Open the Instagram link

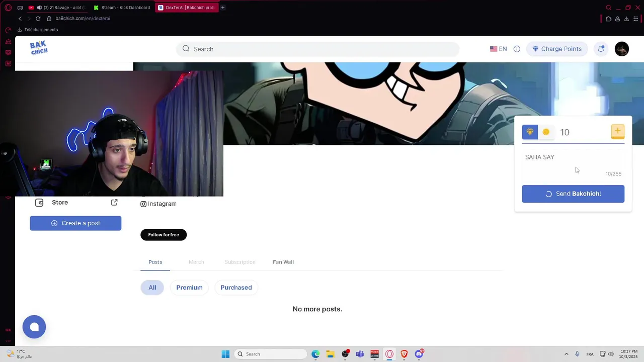click(158, 204)
